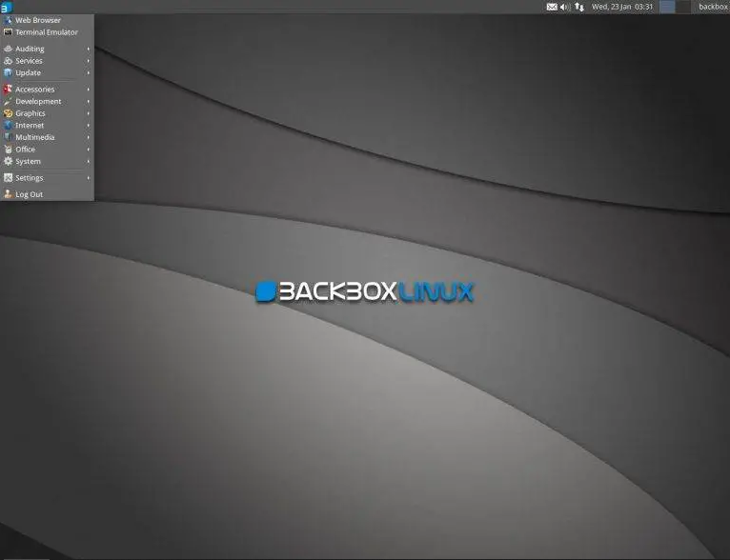Image resolution: width=730 pixels, height=560 pixels.
Task: Click the Settings category icon
Action: click(8, 178)
